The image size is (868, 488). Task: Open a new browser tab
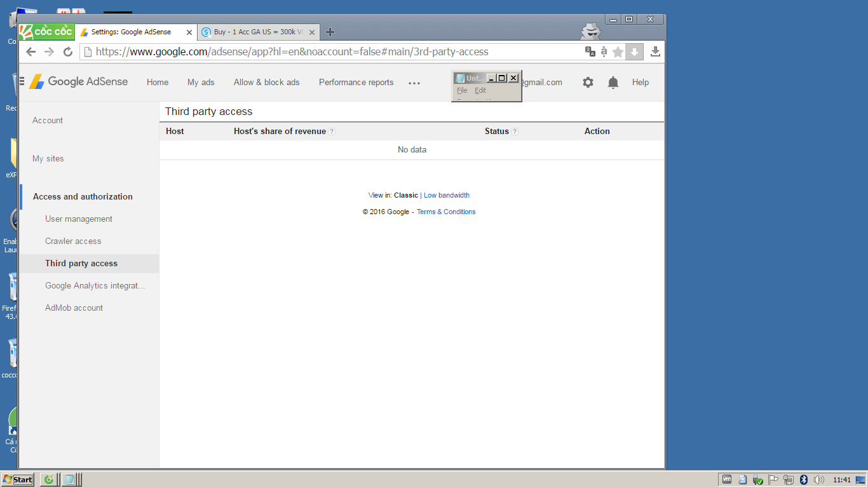coord(330,32)
